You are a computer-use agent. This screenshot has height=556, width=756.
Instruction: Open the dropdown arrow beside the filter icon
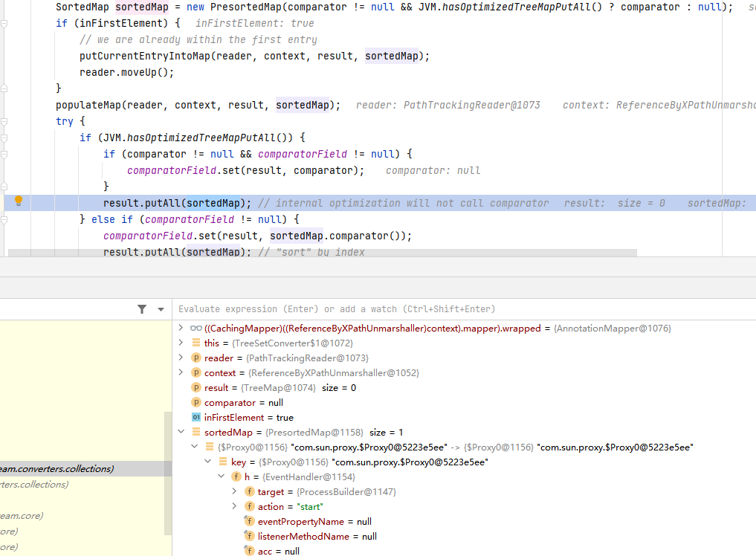pyautogui.click(x=161, y=309)
